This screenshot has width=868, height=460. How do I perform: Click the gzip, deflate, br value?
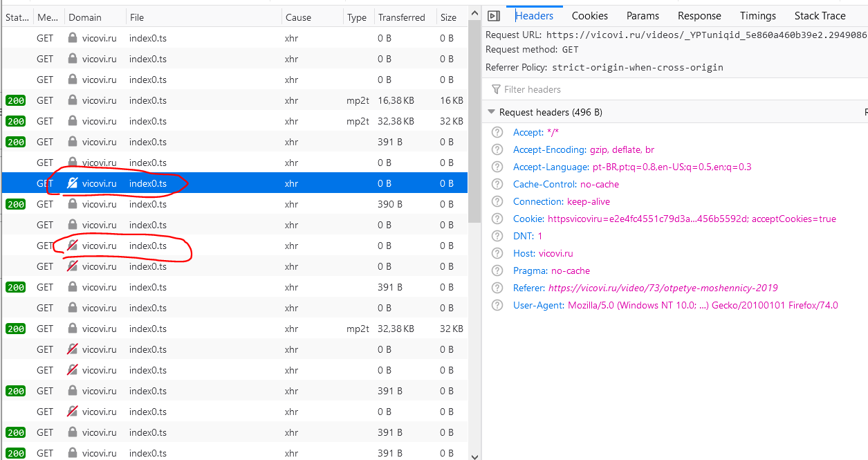point(622,149)
